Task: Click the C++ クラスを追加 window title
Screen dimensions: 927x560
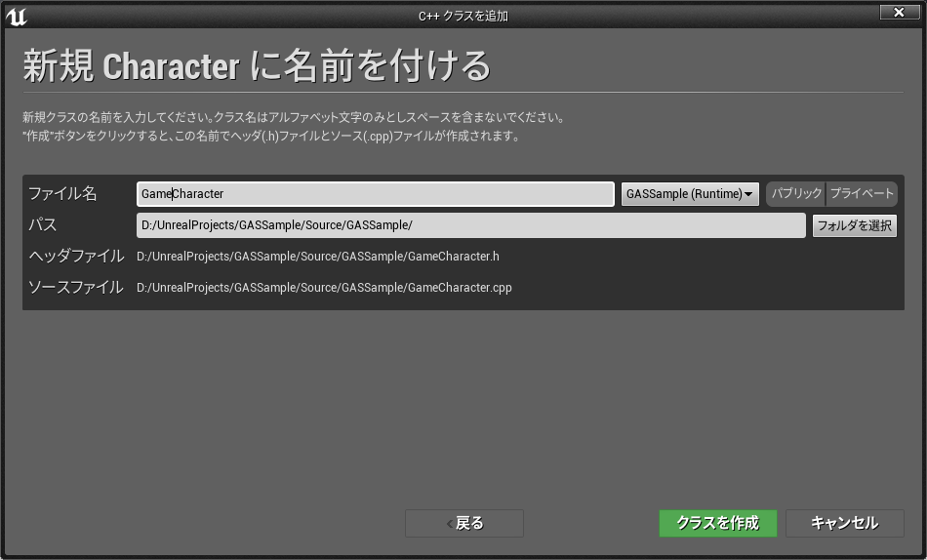Action: pos(463,16)
